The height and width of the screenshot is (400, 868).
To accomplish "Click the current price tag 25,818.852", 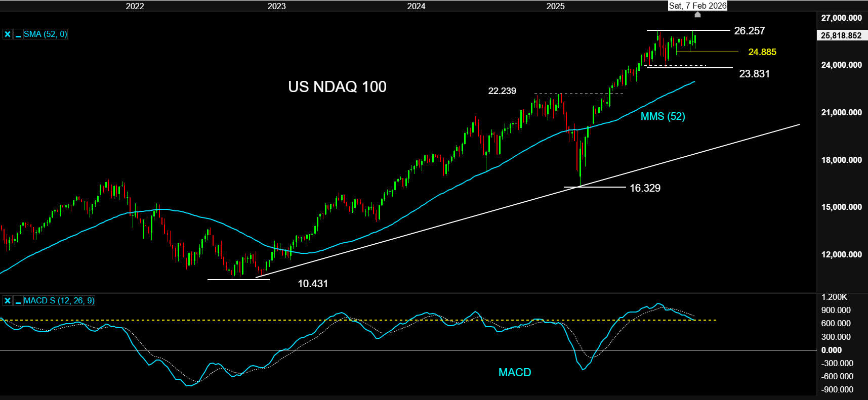I will point(841,35).
